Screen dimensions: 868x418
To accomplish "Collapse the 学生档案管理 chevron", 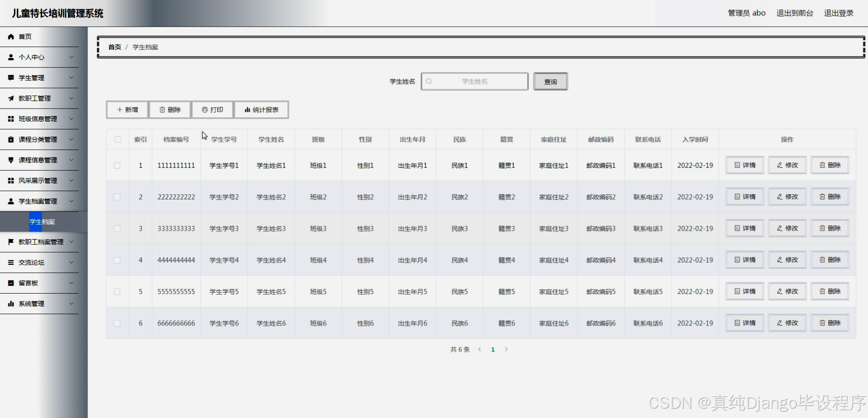I will click(71, 201).
